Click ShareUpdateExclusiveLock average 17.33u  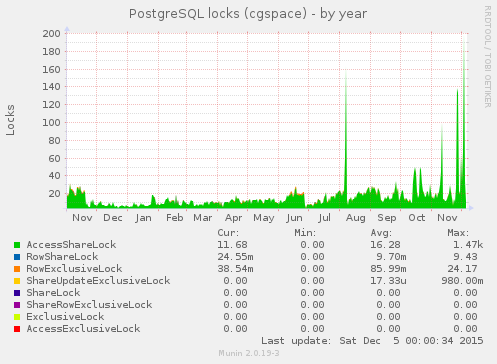point(388,281)
